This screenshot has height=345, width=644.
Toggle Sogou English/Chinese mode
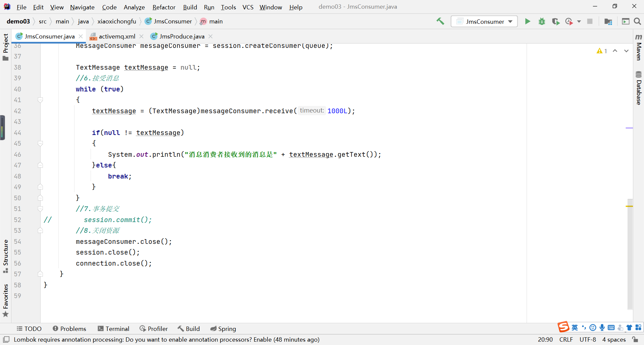pos(575,328)
